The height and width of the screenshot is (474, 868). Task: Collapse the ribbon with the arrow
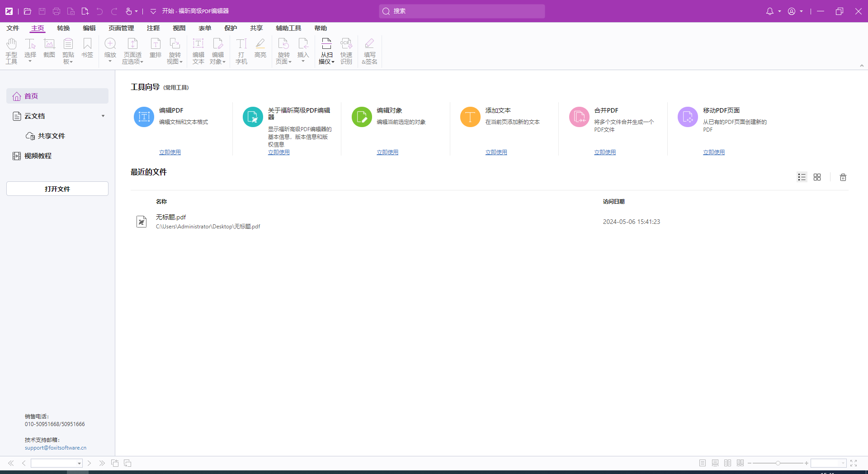point(862,66)
